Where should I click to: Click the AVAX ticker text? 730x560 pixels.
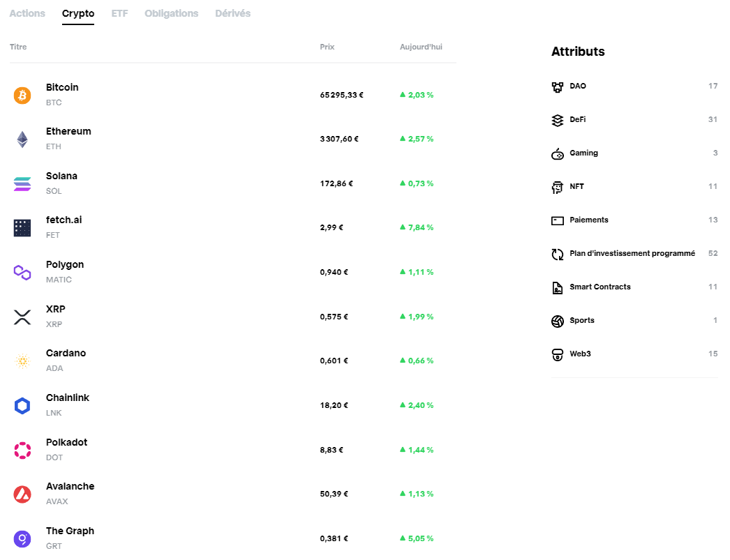(57, 501)
